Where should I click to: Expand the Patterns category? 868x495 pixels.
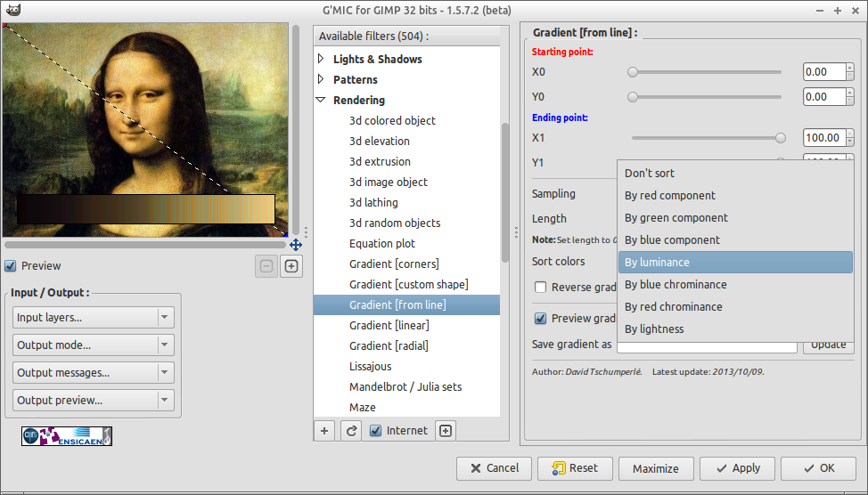pos(321,79)
